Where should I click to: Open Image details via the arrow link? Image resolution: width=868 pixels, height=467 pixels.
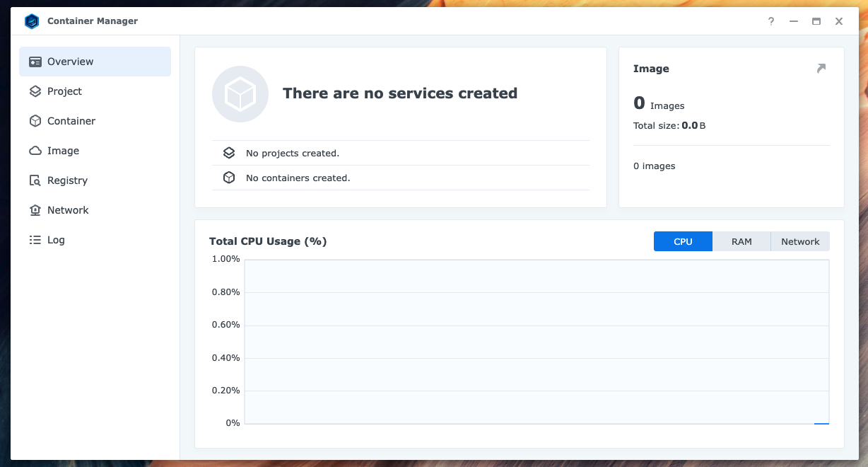[x=821, y=69]
